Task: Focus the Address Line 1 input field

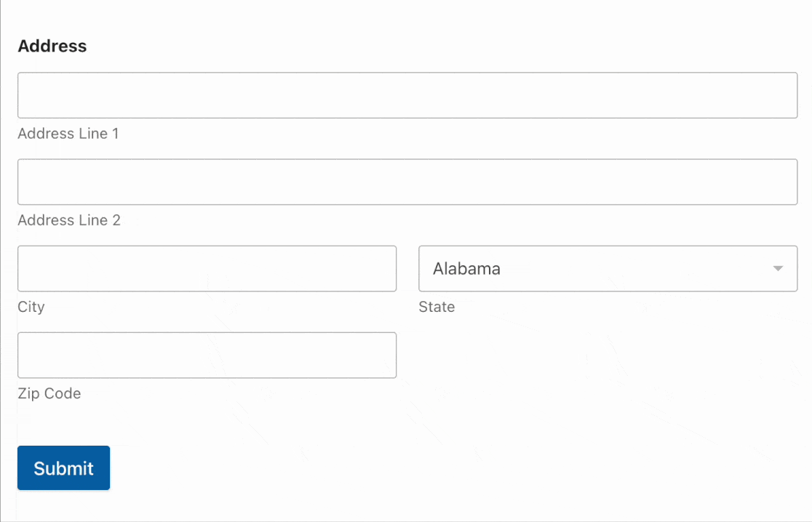Action: click(407, 95)
